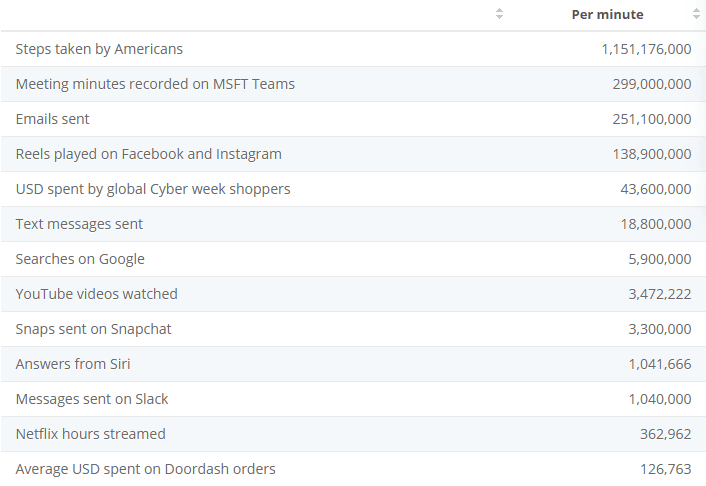Image resolution: width=706 pixels, height=486 pixels.
Task: Select YouTube videos watched row
Action: pos(353,294)
